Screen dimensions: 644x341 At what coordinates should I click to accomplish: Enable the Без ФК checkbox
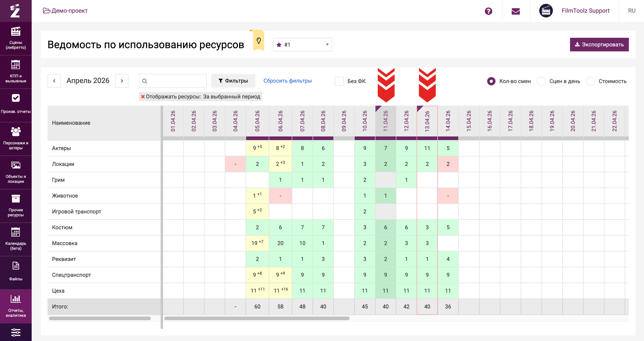339,81
